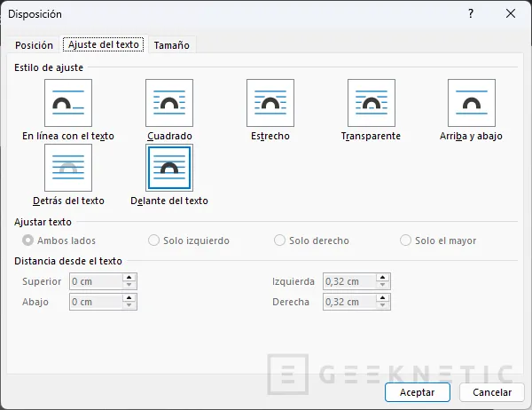Choose the 'Arriba y abajo' wrap style icon
532x410 pixels.
(x=472, y=103)
